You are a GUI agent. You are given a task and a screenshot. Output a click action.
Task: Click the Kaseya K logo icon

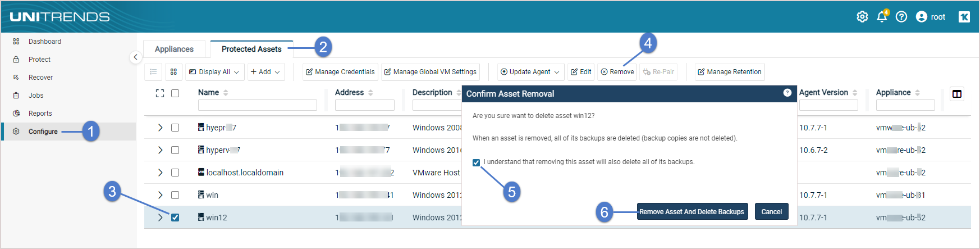tap(964, 17)
